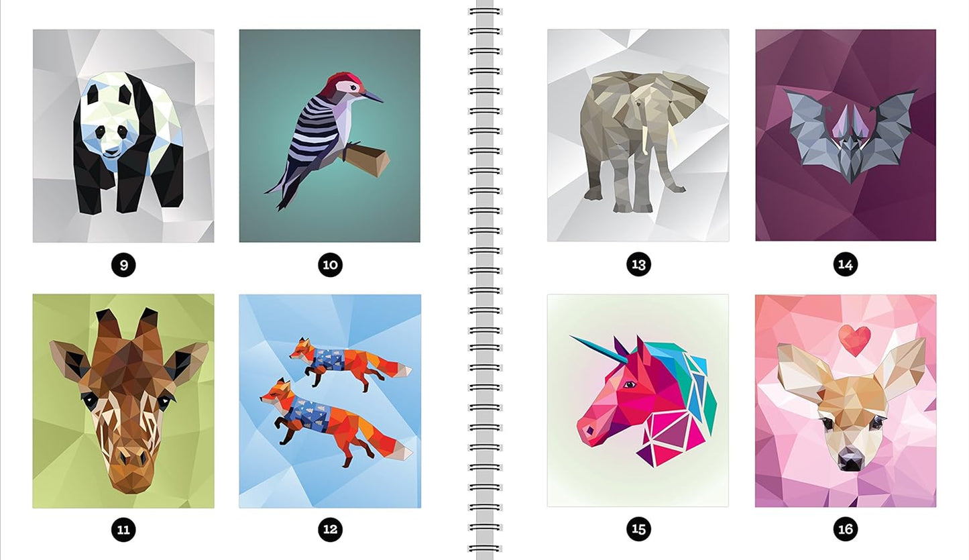Click the unicorn's teal horn
This screenshot has height=560, width=969.
(x=599, y=349)
